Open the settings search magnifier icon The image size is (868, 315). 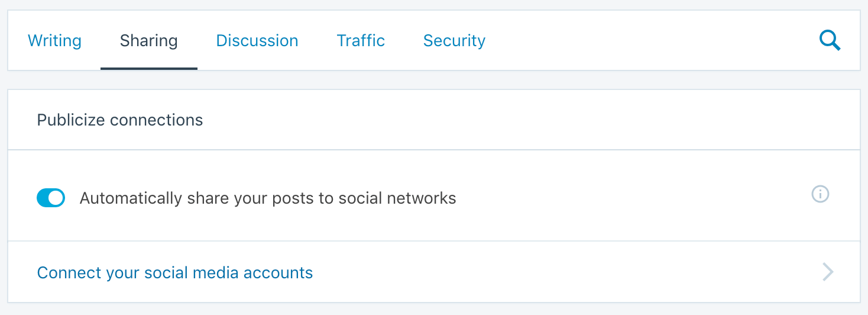point(830,41)
